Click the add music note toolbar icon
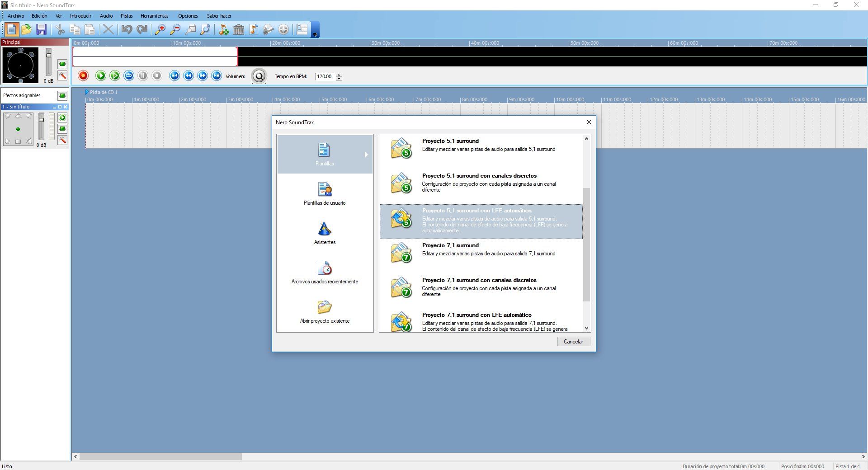The height and width of the screenshot is (470, 868). (223, 30)
